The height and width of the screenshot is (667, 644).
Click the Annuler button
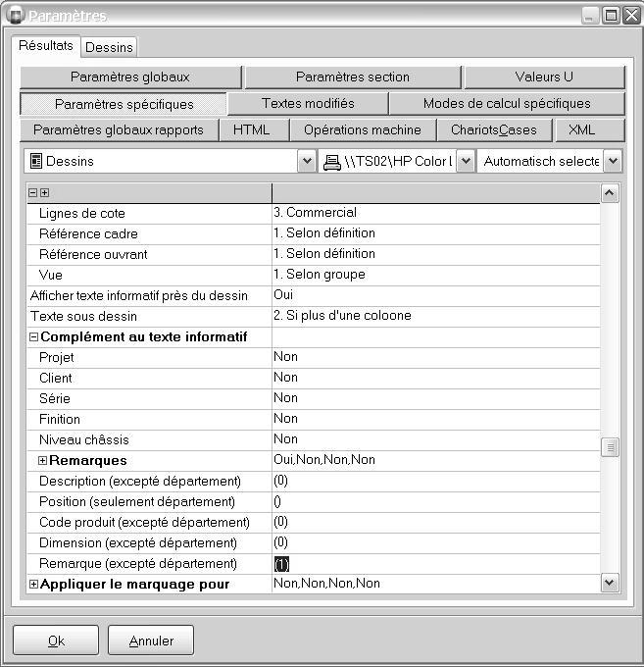point(151,641)
